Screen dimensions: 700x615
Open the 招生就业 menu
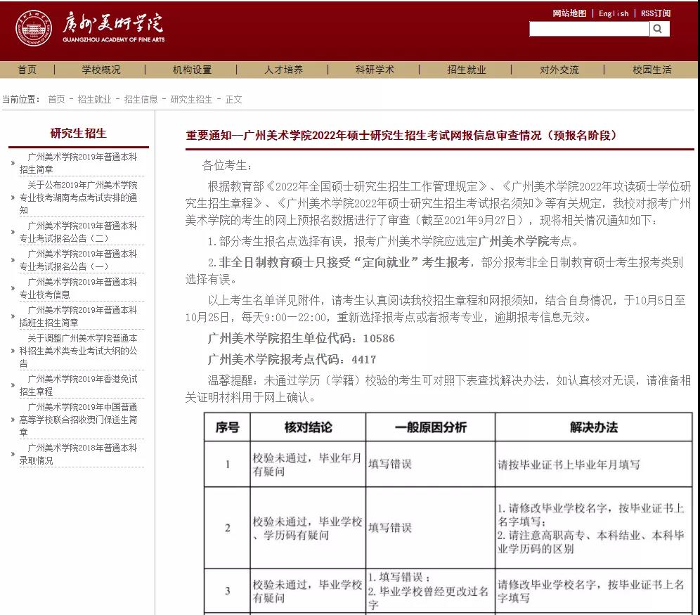[x=467, y=70]
